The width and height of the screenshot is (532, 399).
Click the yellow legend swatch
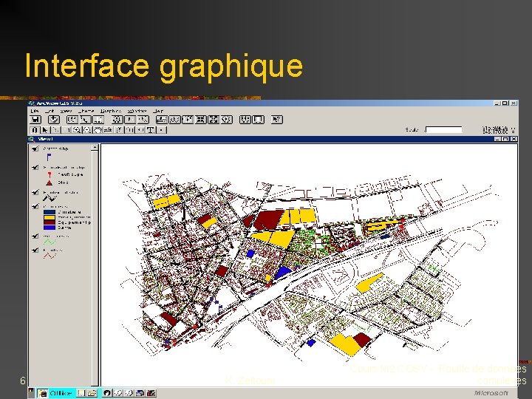click(50, 217)
